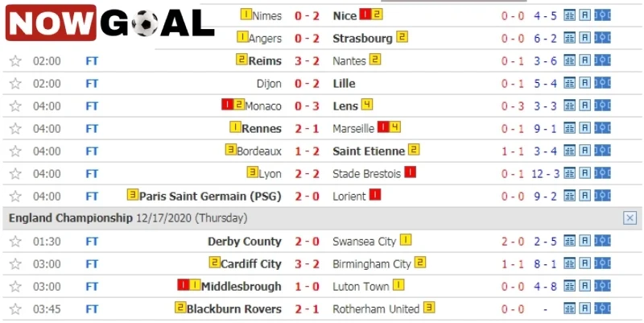Show lineup pitch icon for Blackburn Rovers row
The width and height of the screenshot is (644, 323).
(602, 309)
